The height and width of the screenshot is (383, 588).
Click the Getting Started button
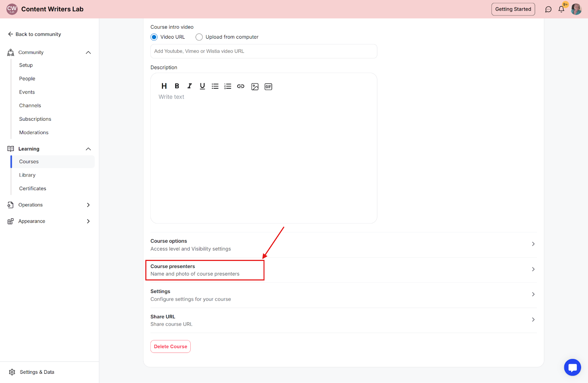coord(513,9)
